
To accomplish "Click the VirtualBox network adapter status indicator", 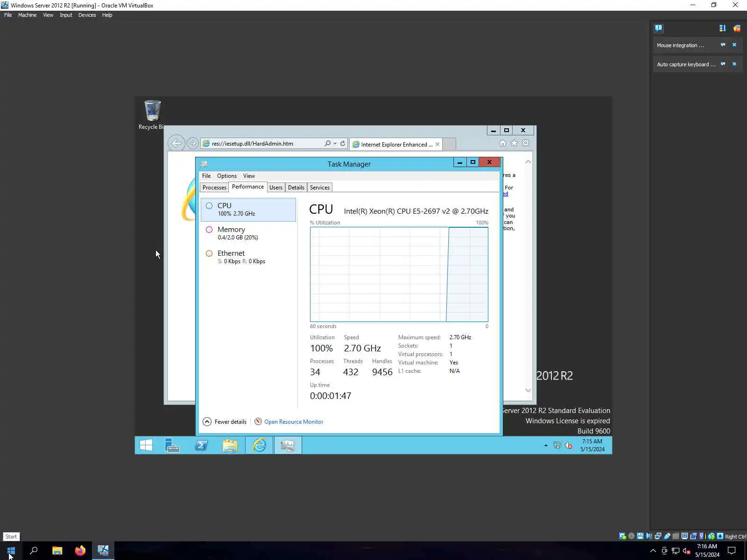I will point(658,536).
